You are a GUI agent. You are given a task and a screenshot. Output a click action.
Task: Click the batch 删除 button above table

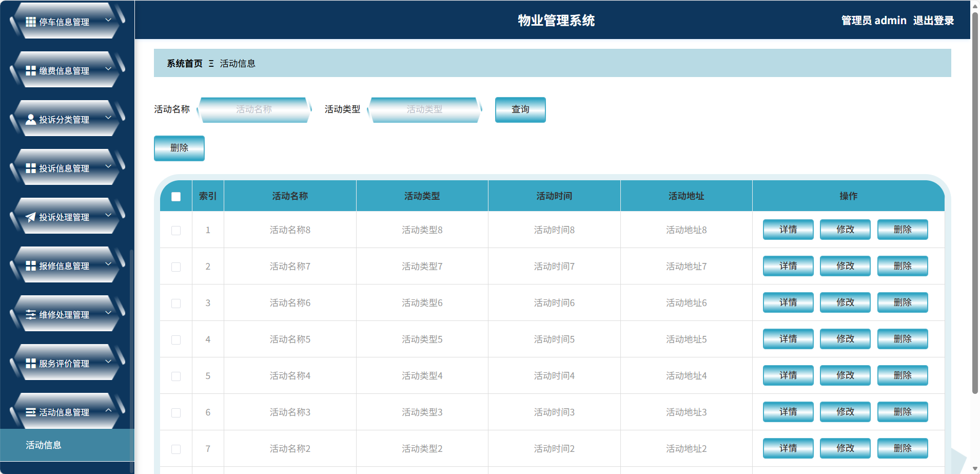click(179, 148)
